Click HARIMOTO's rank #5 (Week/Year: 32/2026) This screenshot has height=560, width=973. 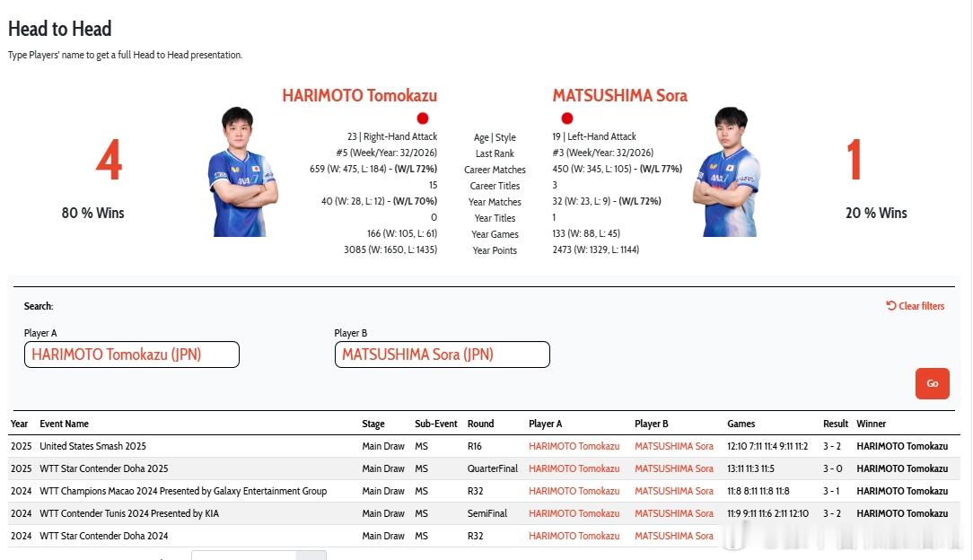coord(386,153)
